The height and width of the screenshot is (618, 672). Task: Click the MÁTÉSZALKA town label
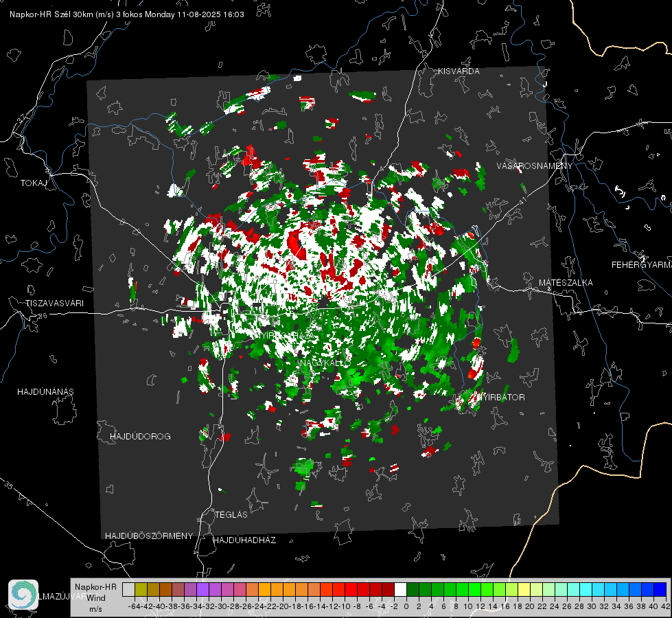tap(566, 283)
